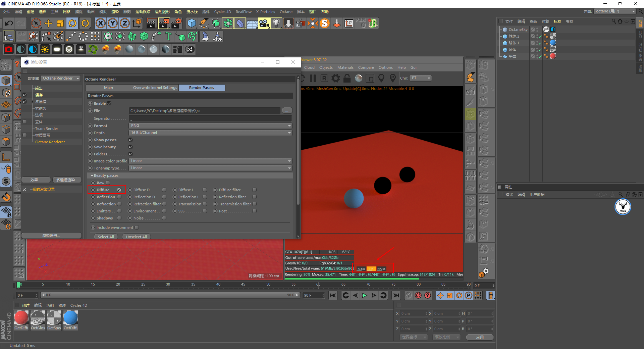
Task: Click the Select All button
Action: [106, 237]
